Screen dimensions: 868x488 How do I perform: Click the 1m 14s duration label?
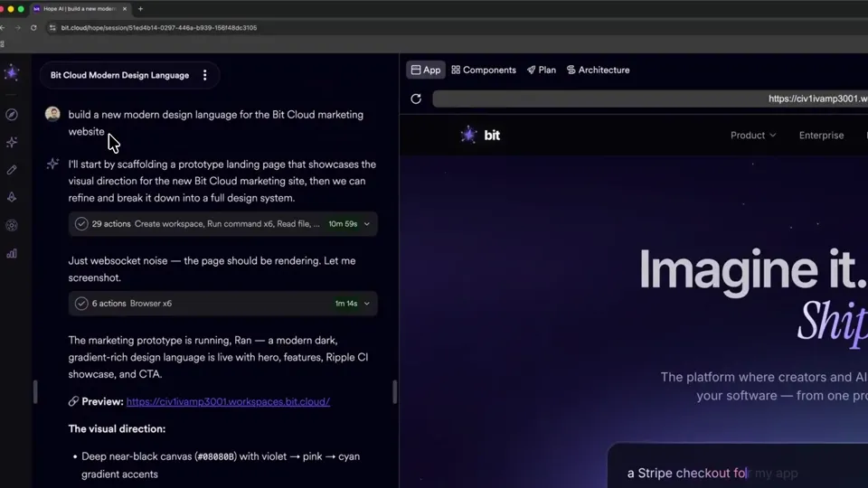click(346, 304)
